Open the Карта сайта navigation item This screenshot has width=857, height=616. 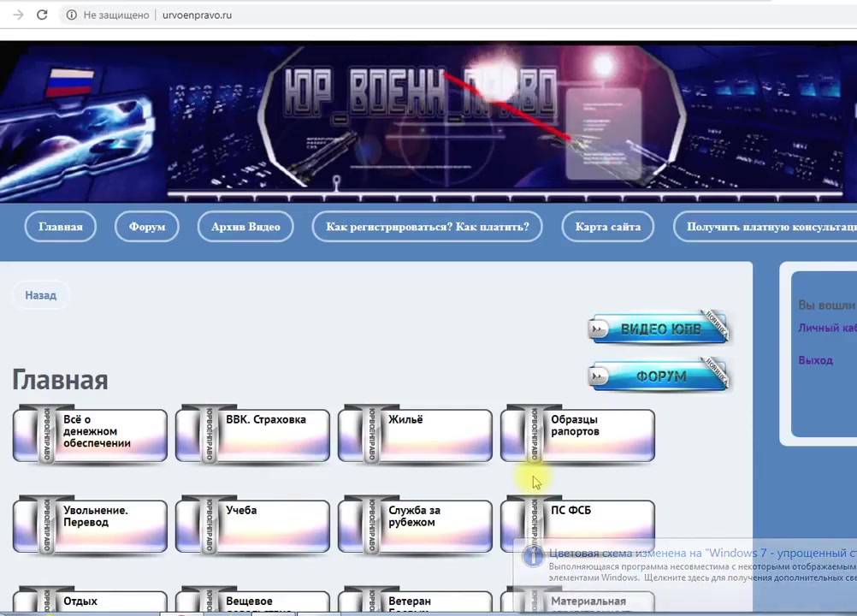(608, 227)
